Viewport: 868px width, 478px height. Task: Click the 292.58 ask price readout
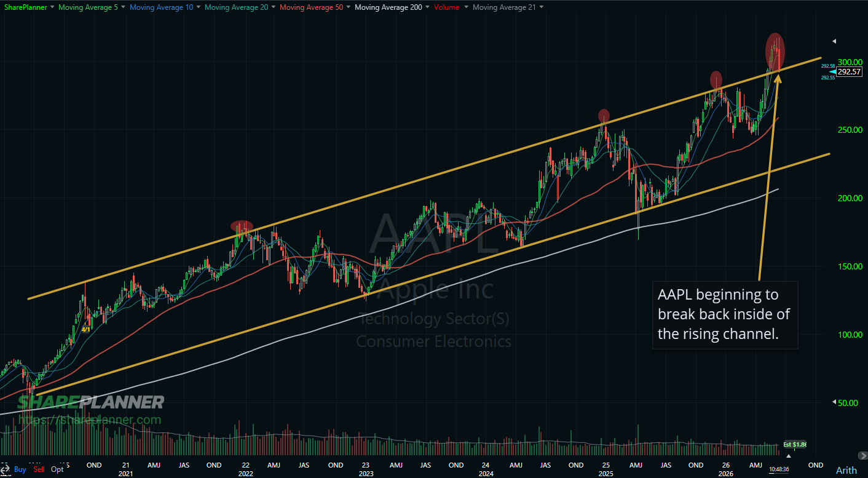[827, 66]
